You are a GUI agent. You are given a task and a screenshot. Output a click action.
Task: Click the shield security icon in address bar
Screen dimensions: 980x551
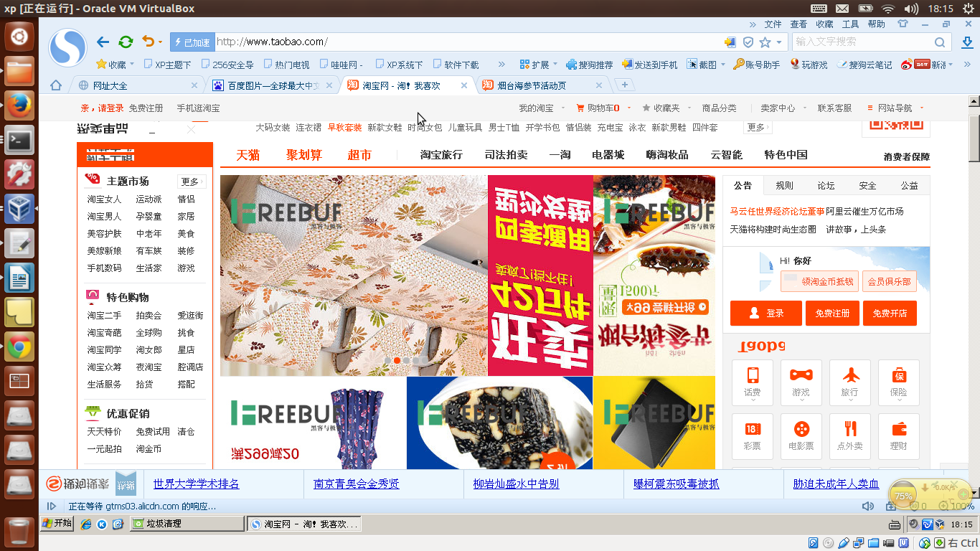tap(748, 42)
